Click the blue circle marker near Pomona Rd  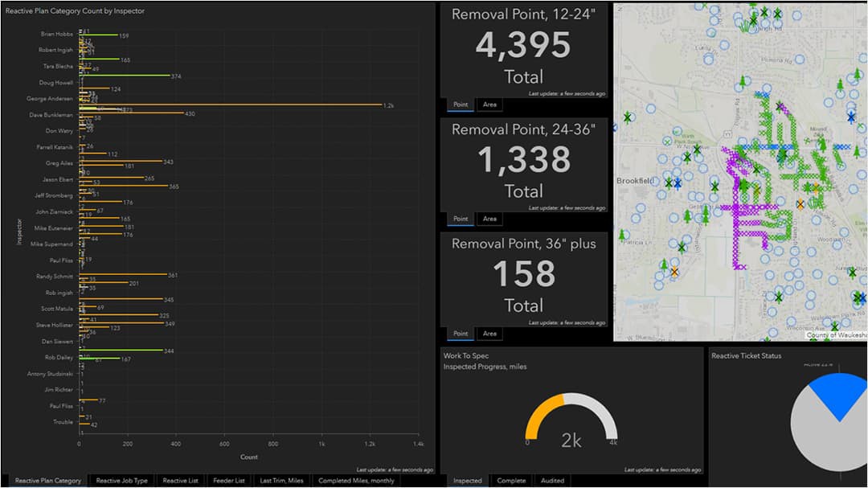(800, 59)
